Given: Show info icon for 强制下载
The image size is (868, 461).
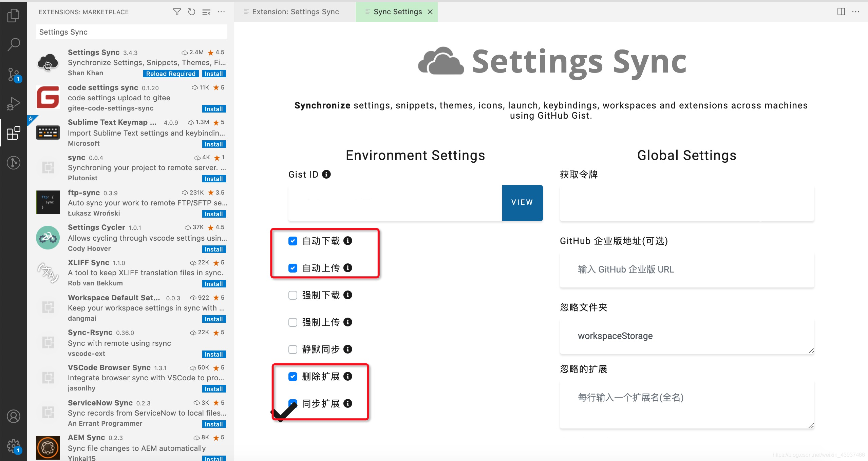Looking at the screenshot, I should tap(348, 295).
